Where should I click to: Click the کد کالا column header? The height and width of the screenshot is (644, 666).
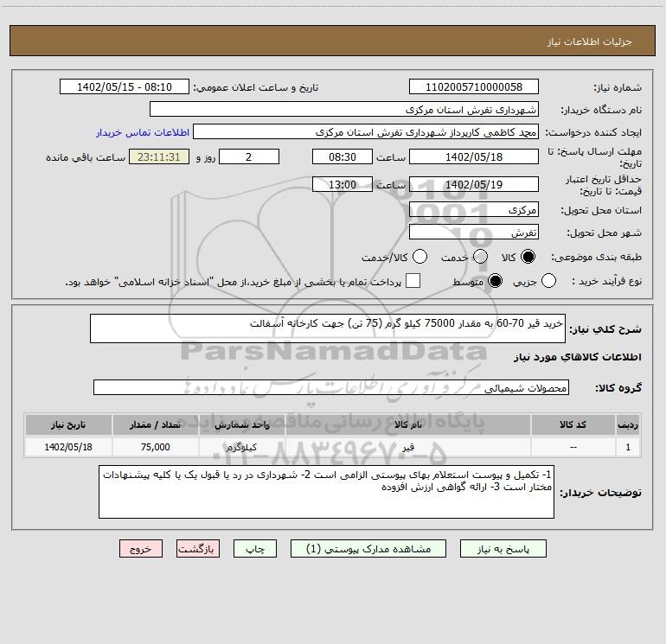click(573, 425)
